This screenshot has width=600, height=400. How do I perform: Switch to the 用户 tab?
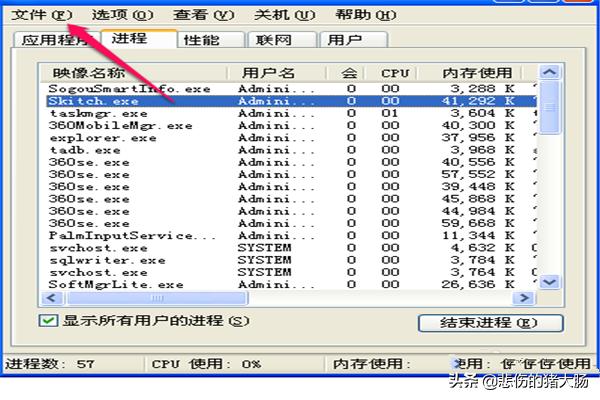[351, 40]
